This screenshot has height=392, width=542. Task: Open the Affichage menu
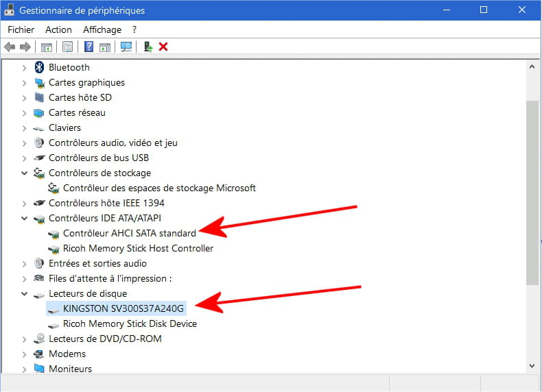pyautogui.click(x=102, y=29)
